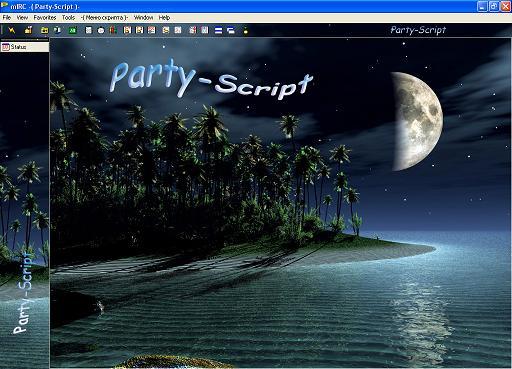Open the Favorites menu

(45, 17)
